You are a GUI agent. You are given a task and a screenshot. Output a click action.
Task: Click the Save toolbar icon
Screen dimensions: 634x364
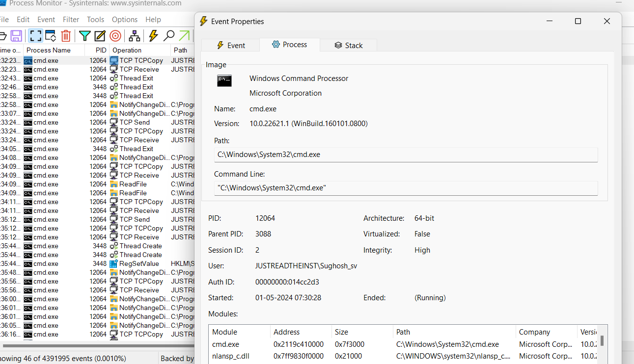point(17,36)
